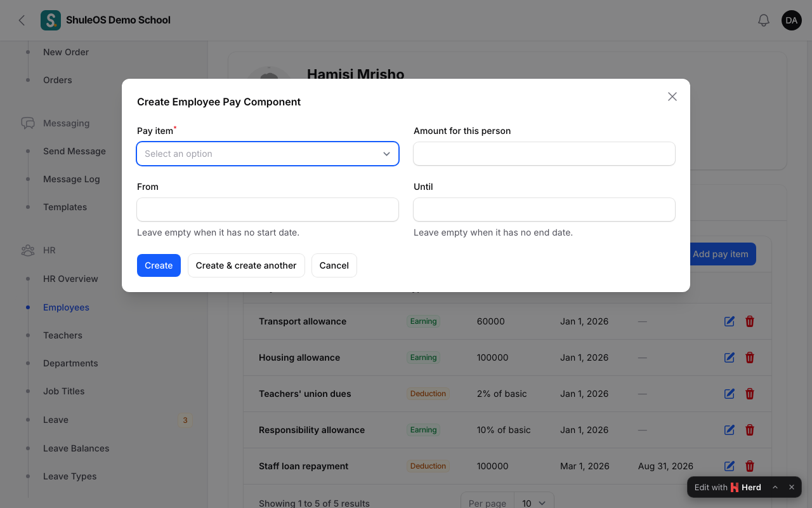Open Leave Types in sidebar
812x508 pixels.
click(x=70, y=476)
